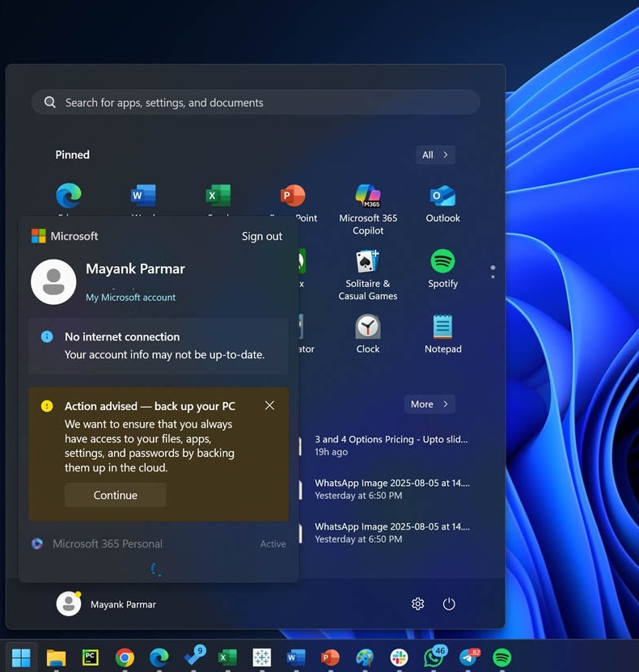Switch to PowerPoint on the taskbar
639x672 pixels.
(x=331, y=657)
